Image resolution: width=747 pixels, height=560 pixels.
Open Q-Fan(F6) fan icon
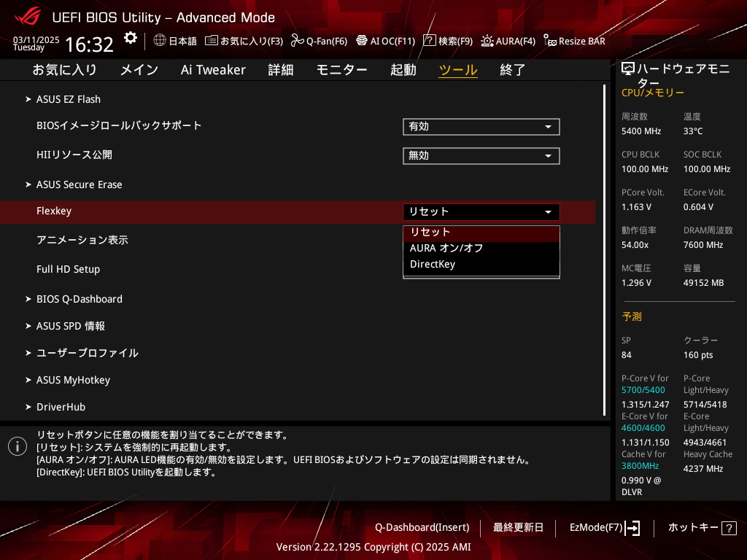pyautogui.click(x=298, y=41)
